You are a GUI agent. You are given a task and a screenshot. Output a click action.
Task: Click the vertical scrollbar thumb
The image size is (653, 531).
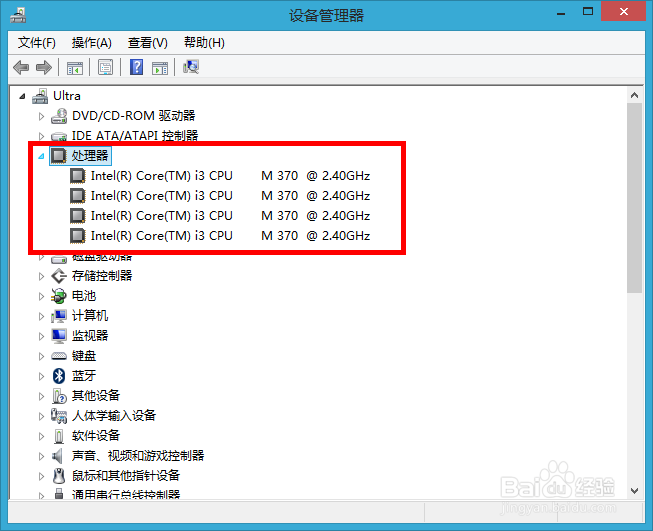point(634,198)
